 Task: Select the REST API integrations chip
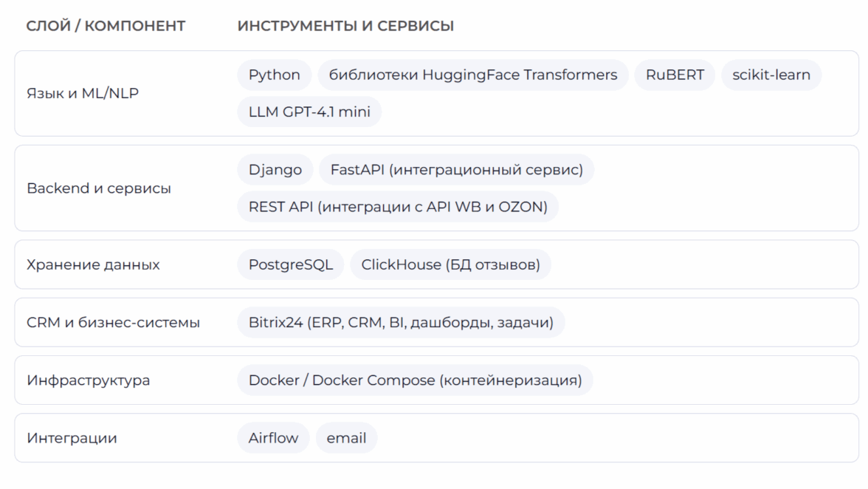click(398, 207)
